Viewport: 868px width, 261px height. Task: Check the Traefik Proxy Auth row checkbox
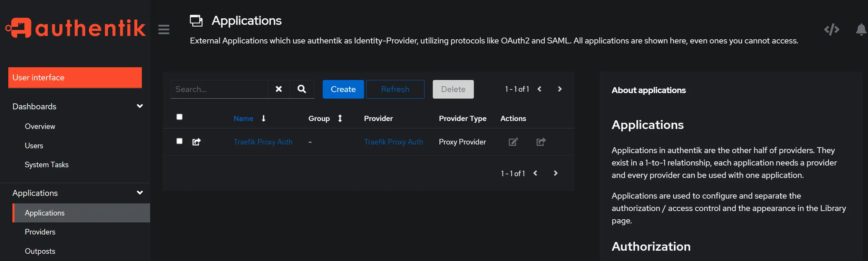179,141
